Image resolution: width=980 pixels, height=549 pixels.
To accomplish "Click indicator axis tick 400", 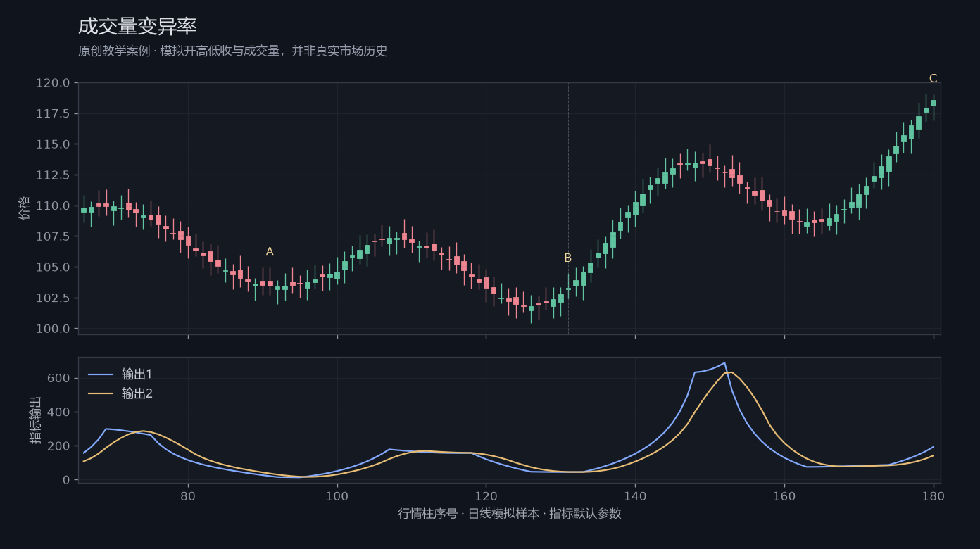I will pyautogui.click(x=60, y=412).
